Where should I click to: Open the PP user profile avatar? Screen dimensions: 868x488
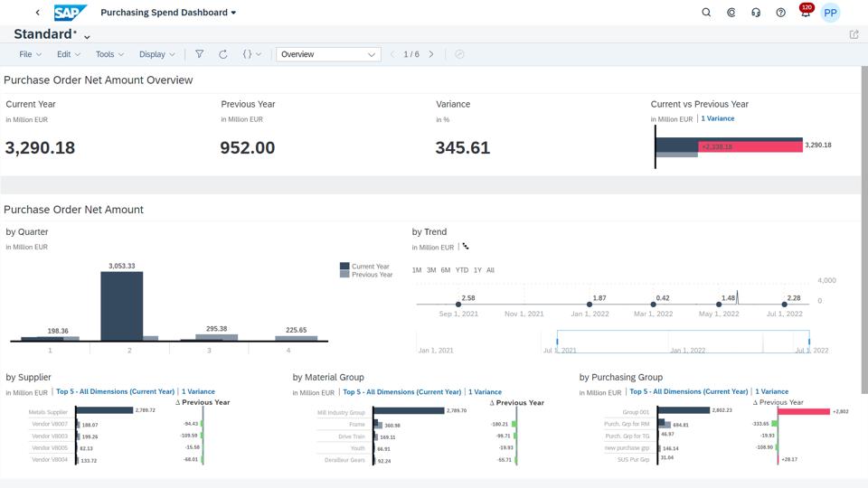click(x=830, y=13)
